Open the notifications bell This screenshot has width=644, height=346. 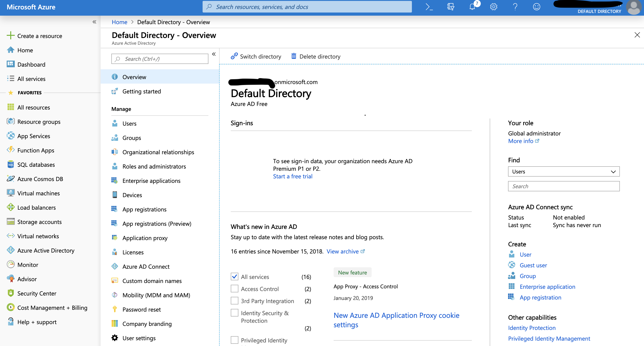coord(472,7)
